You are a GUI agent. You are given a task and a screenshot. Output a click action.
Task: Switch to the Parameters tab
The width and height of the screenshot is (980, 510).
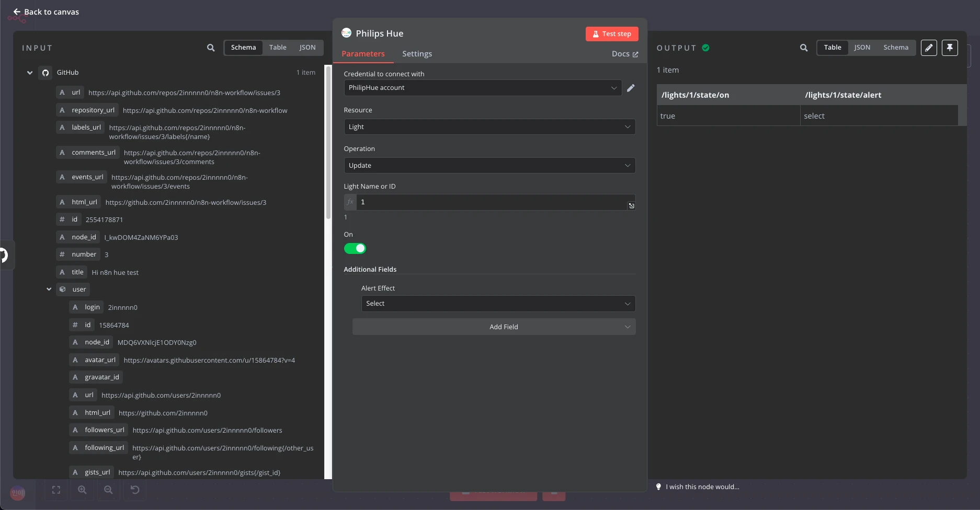(363, 54)
